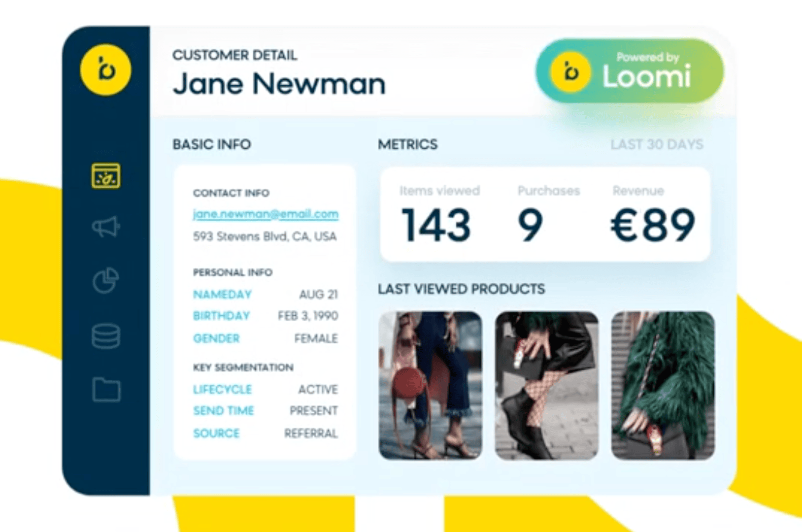Viewport: 802px width, 532px height.
Task: Select the SEND TIME segmentation label
Action: 223,411
